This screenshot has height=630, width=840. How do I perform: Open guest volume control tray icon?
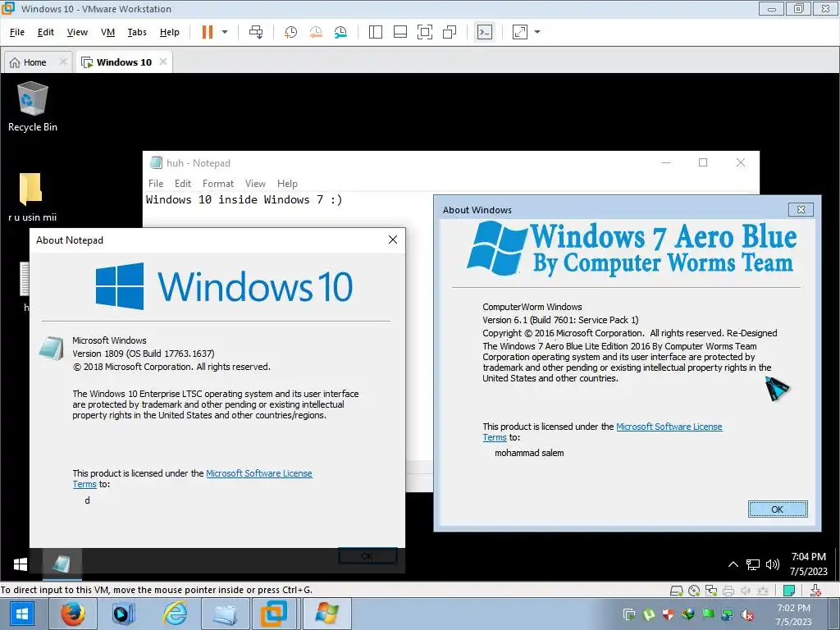point(773,564)
